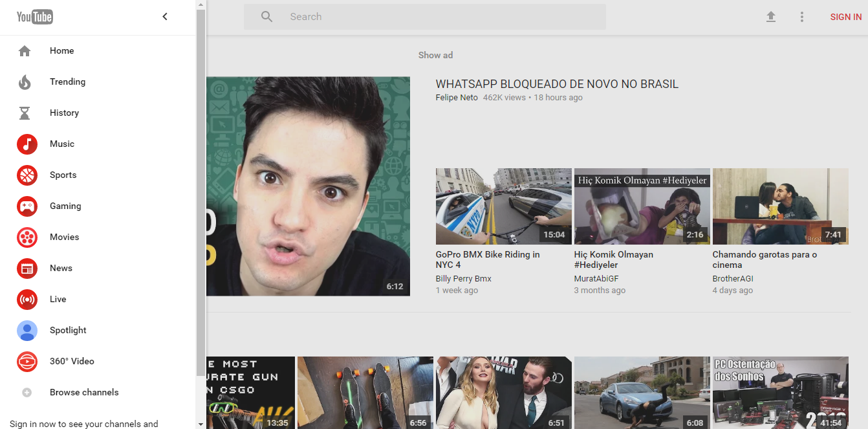The width and height of the screenshot is (868, 429).
Task: Click the upload arrow icon
Action: [771, 16]
